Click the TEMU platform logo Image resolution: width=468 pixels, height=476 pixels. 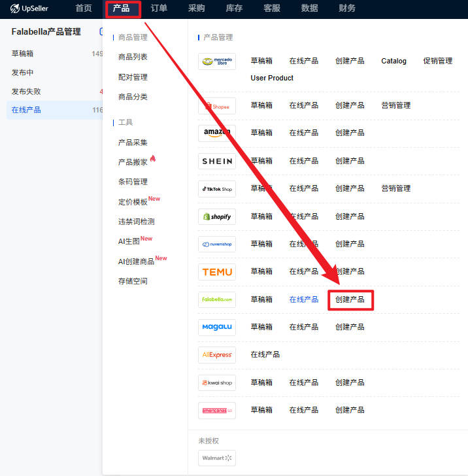[217, 272]
